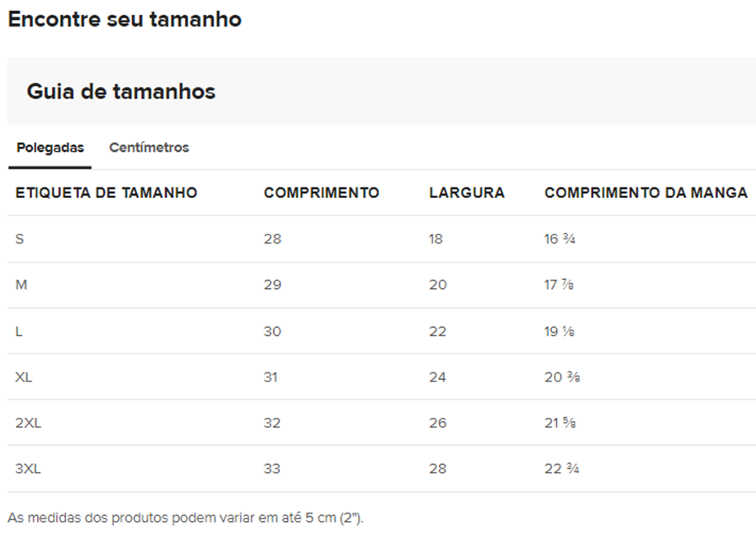Select the XL size row label
756x535 pixels.
[x=24, y=377]
